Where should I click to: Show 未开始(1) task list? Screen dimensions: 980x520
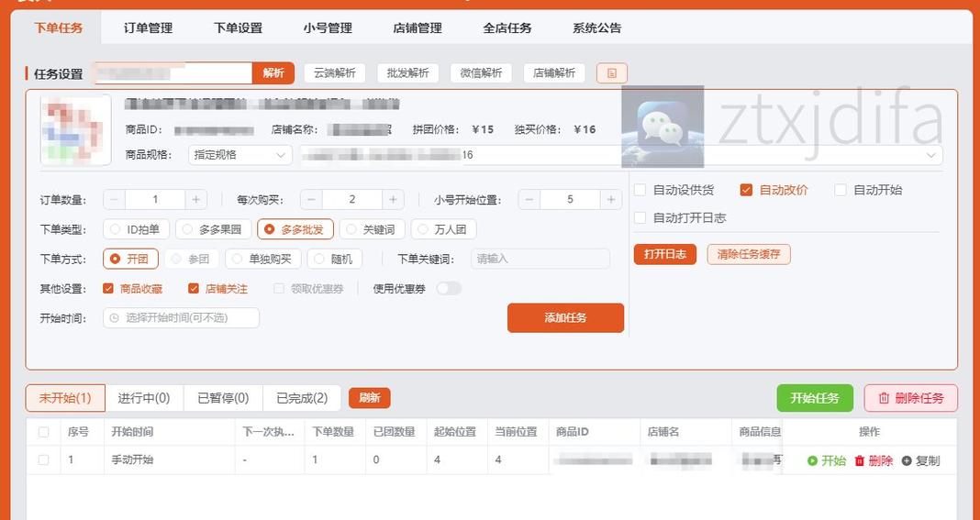[x=65, y=398]
